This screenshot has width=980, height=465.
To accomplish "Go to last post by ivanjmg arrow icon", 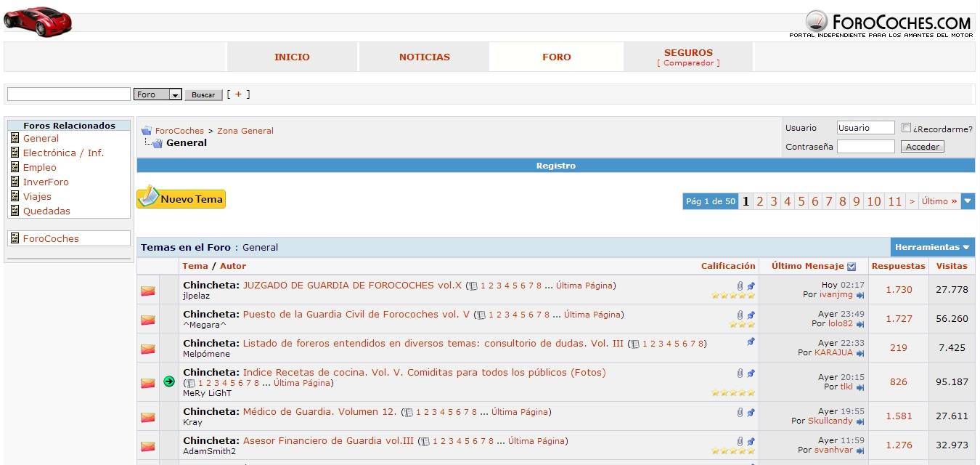I will coord(860,296).
